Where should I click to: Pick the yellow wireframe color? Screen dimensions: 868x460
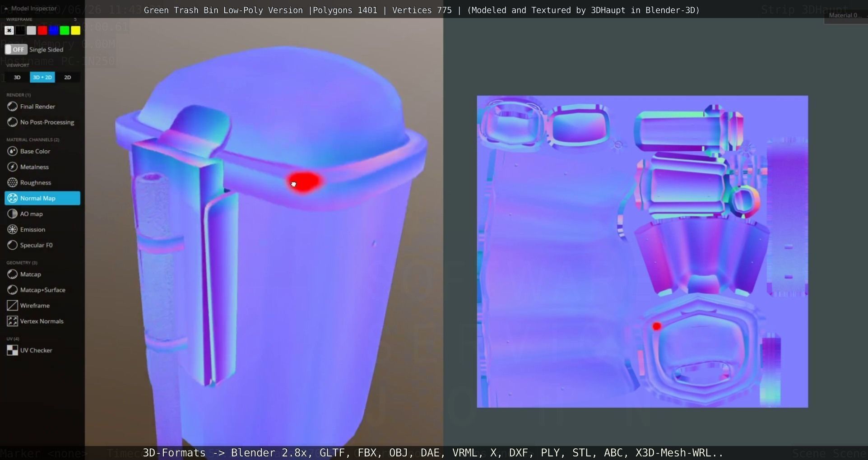pyautogui.click(x=75, y=30)
